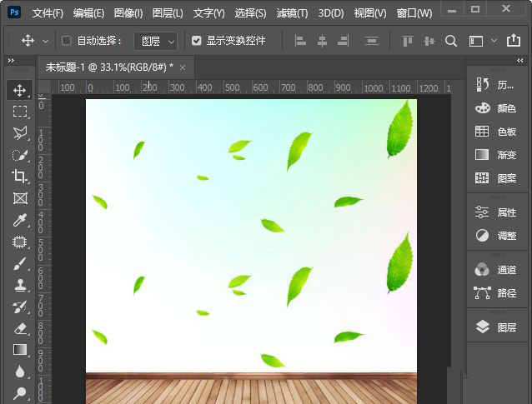532x404 pixels.
Task: Select the Rectangular Marquee tool
Action: 20,112
